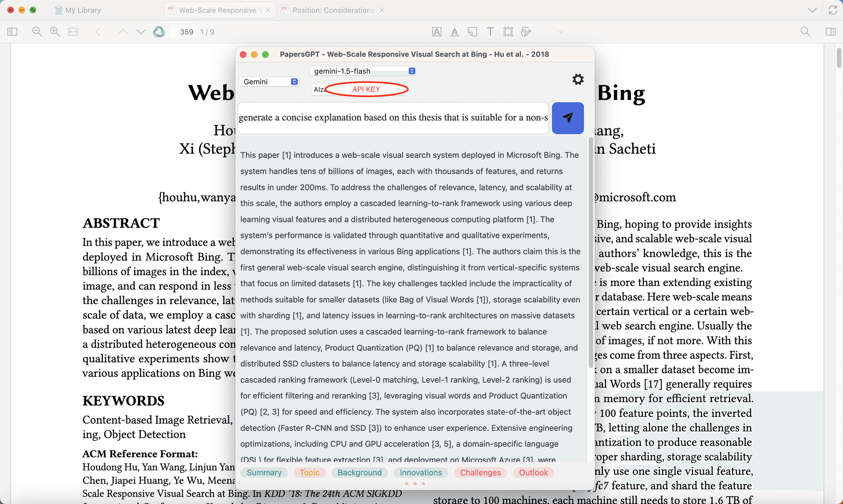Switch to the My Library tab

[x=78, y=10]
